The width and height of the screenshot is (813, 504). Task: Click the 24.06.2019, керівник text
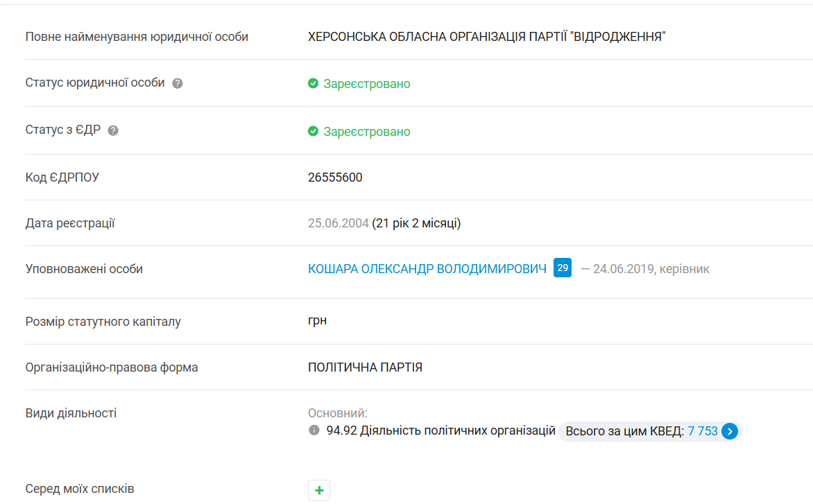[x=651, y=269]
